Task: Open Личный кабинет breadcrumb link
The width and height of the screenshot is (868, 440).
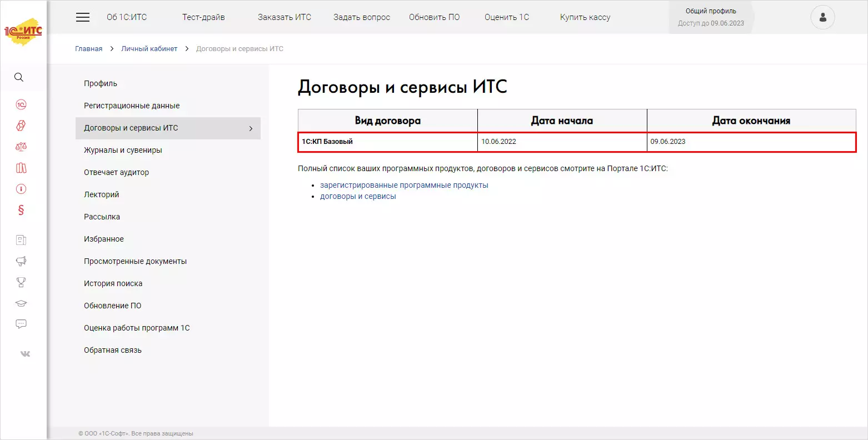Action: [149, 49]
